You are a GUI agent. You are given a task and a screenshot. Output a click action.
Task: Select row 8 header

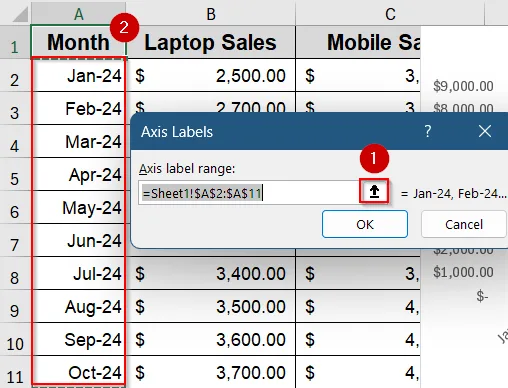tap(14, 273)
